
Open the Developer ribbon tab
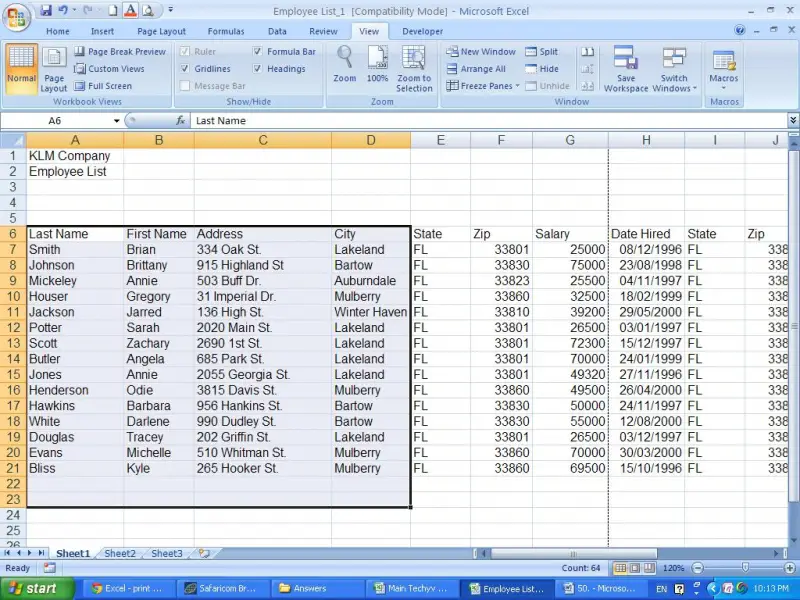click(x=422, y=31)
